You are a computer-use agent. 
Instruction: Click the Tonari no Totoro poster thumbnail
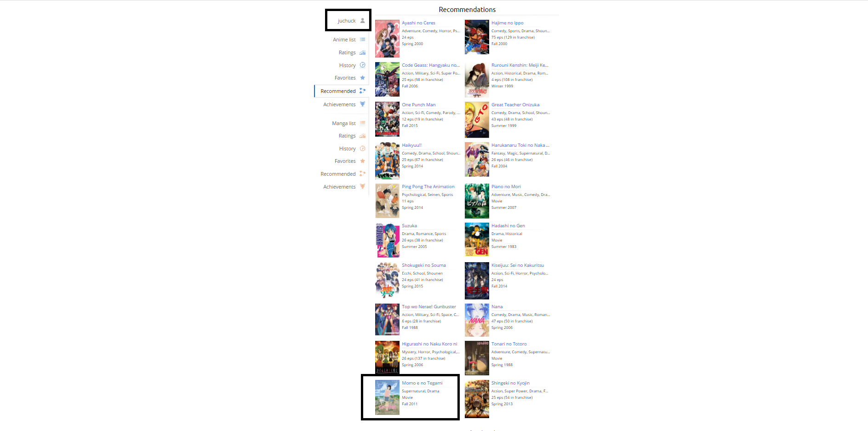pyautogui.click(x=477, y=358)
